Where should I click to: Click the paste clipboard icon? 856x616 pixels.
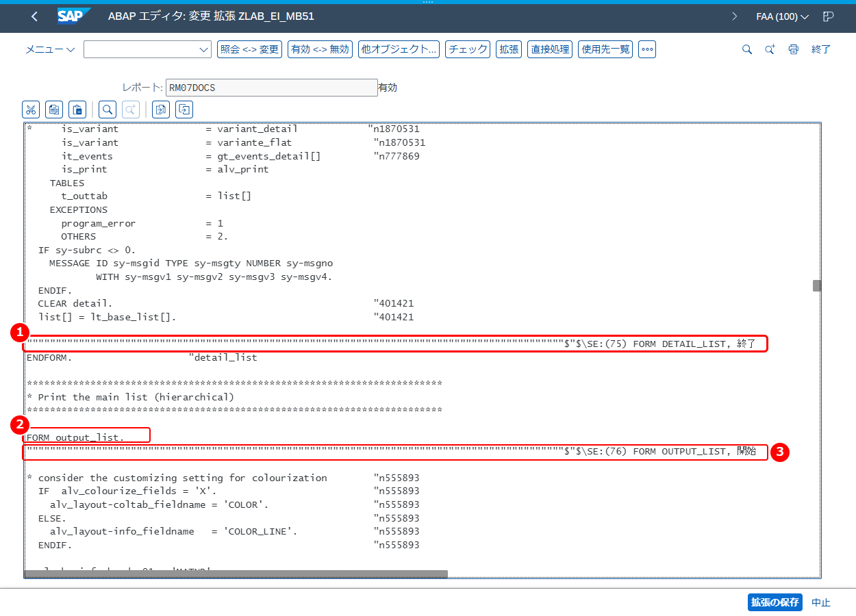coord(77,109)
